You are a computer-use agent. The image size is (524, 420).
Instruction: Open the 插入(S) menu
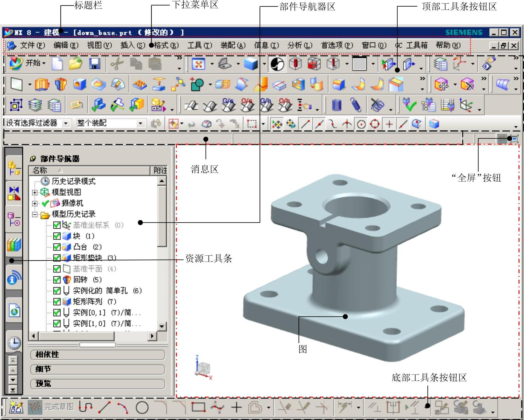pyautogui.click(x=133, y=45)
